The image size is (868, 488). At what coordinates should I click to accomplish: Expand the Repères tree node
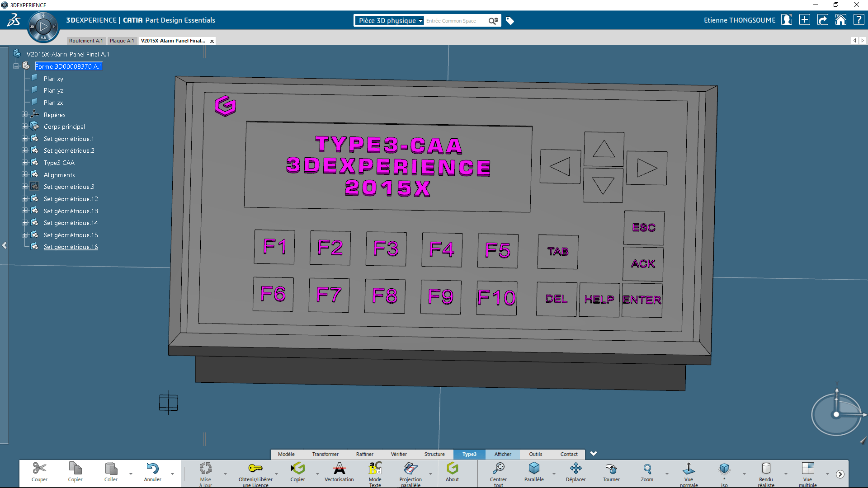[x=25, y=114]
